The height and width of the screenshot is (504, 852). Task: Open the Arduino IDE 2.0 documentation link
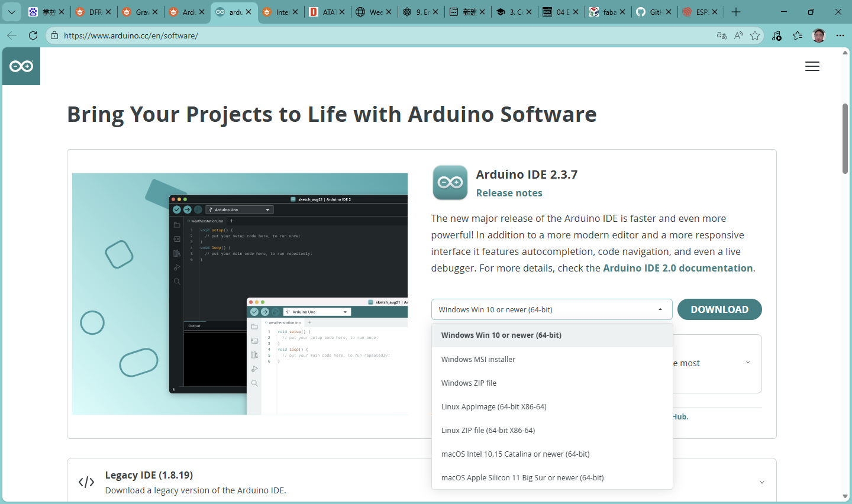click(x=677, y=268)
